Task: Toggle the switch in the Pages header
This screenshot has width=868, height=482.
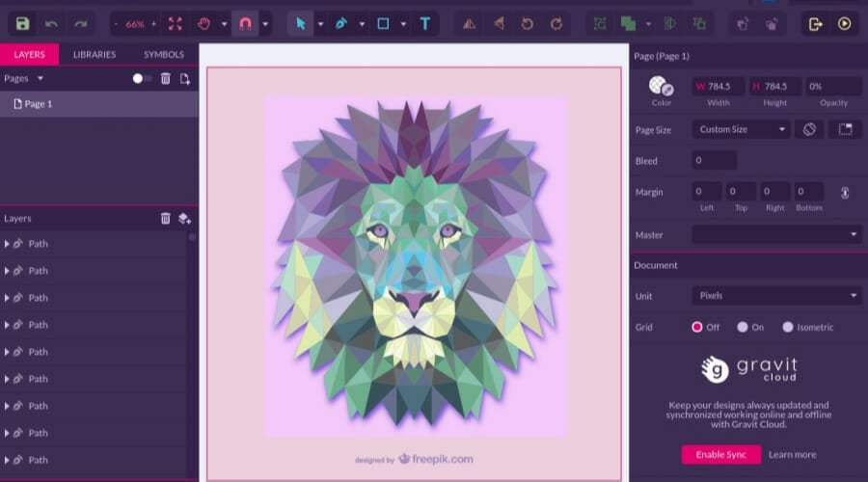Action: pos(142,79)
